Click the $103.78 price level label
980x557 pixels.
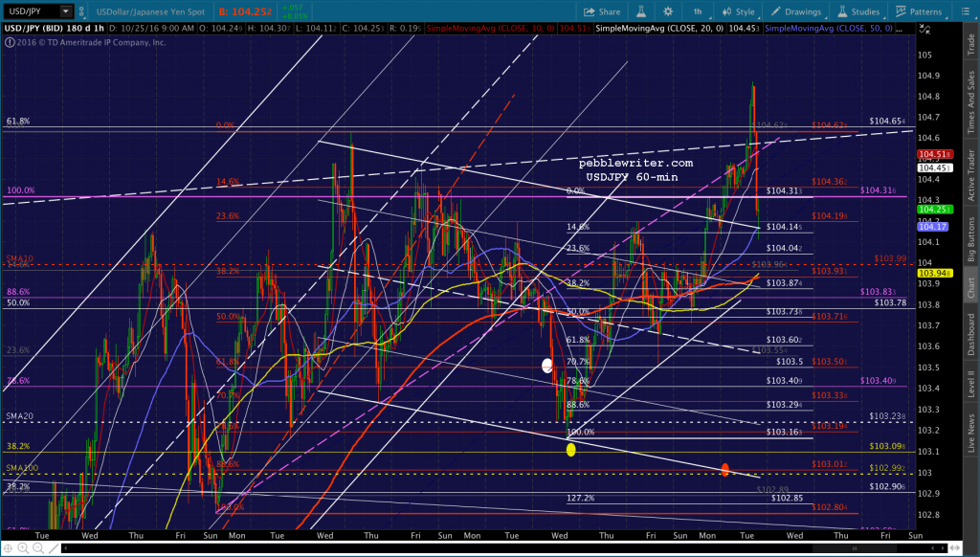click(x=890, y=302)
